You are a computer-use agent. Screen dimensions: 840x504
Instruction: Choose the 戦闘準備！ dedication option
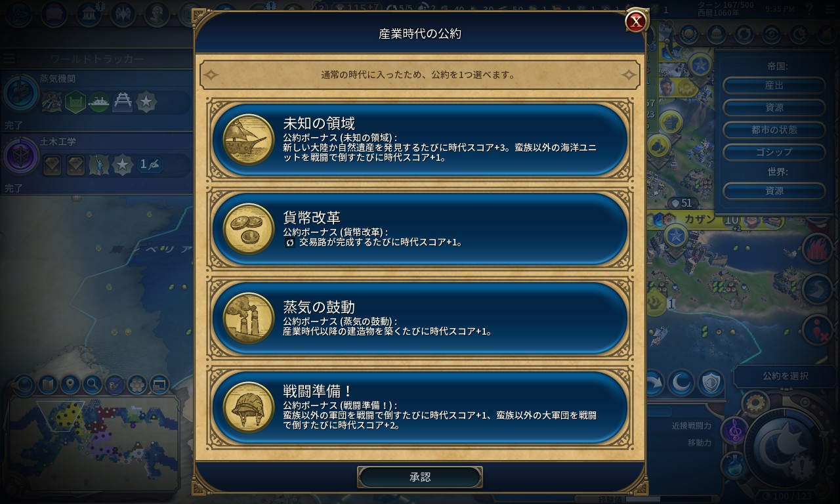[x=420, y=408]
